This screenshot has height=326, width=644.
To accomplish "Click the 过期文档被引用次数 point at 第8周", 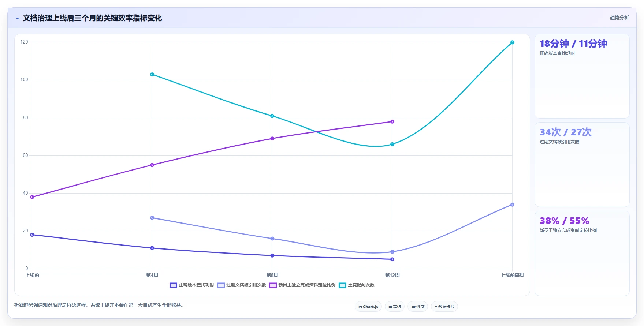I will click(272, 239).
